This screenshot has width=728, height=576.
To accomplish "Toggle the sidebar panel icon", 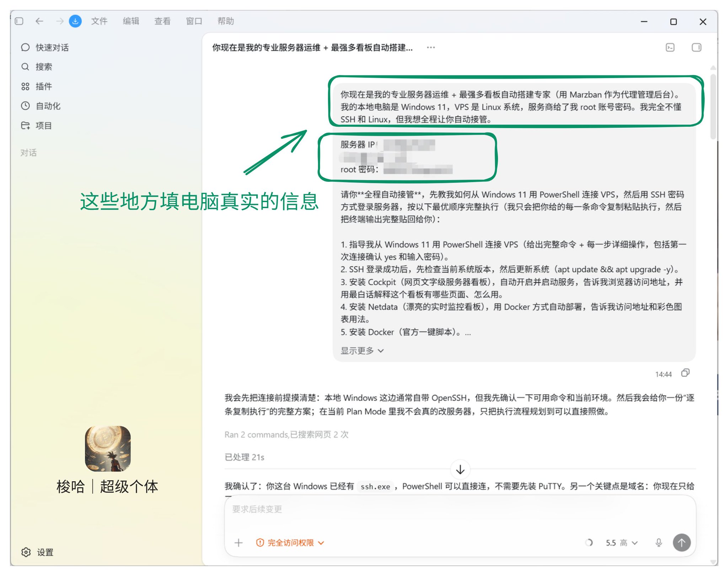I will [19, 21].
